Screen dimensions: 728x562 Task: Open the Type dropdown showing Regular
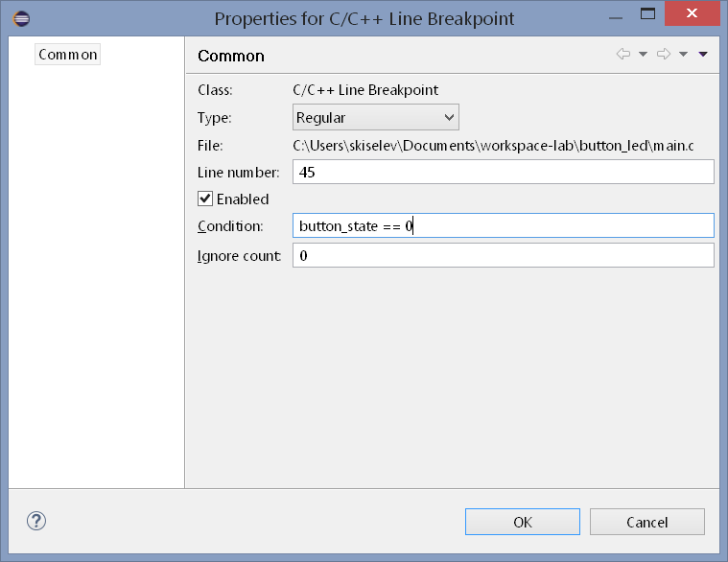point(376,118)
